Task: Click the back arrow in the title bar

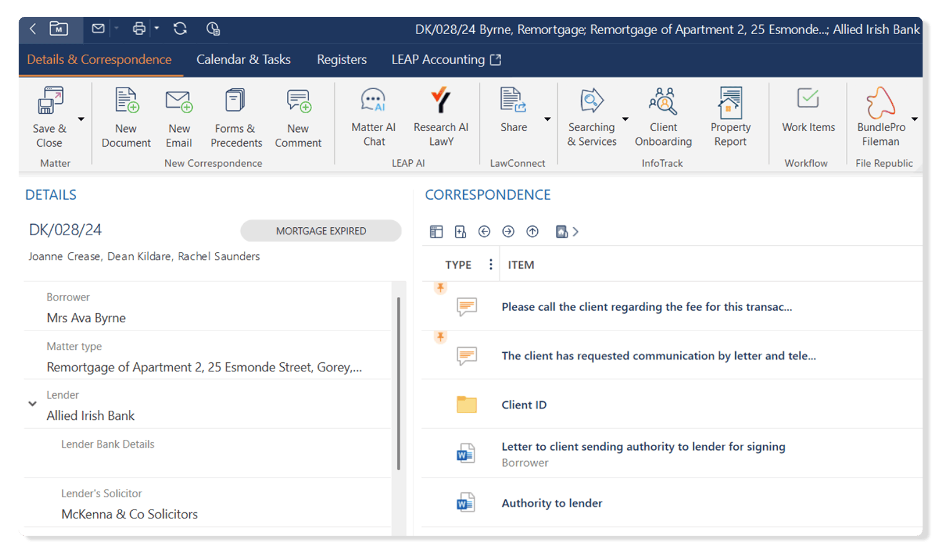Action: 33,29
